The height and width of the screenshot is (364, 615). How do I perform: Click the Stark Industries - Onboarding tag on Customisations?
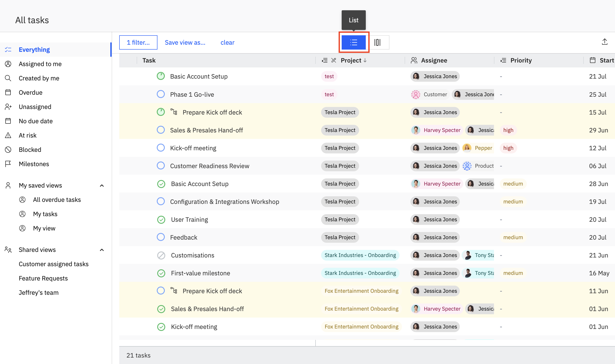tap(360, 255)
